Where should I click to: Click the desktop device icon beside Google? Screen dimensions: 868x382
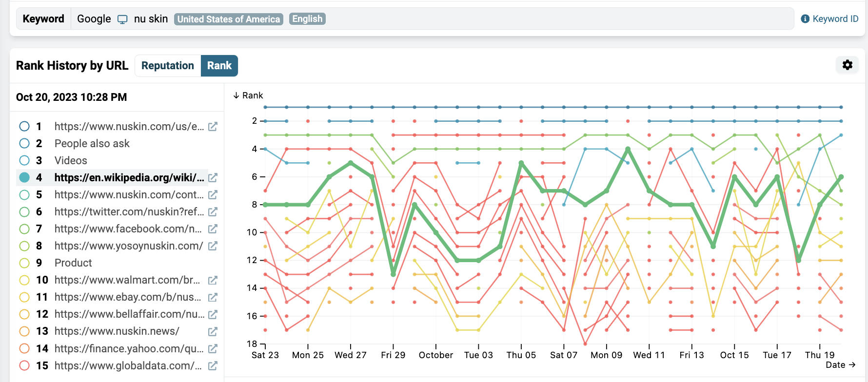click(x=122, y=19)
